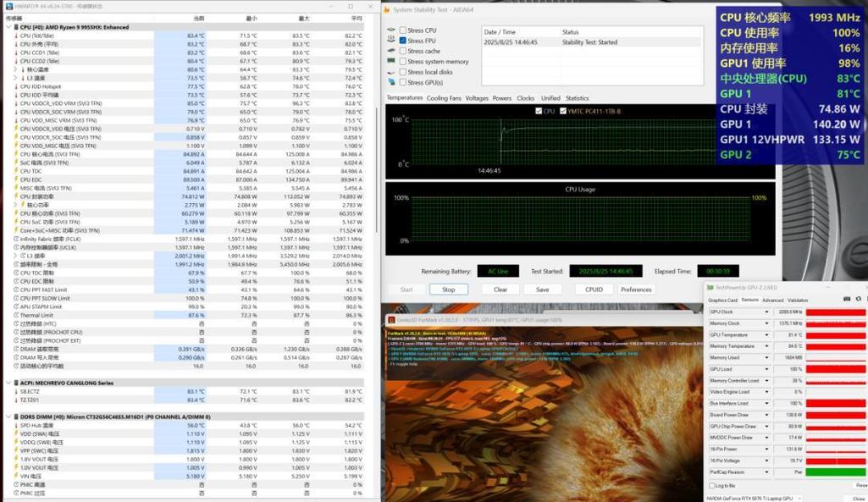Click the FPU icon next to Stress FPU
This screenshot has height=502, width=868.
391,40
